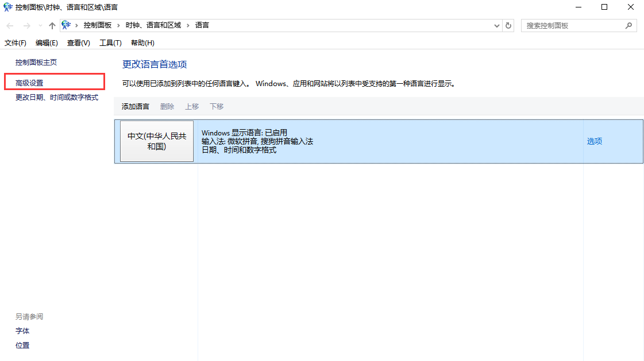Click the Forward navigation arrow
644x361 pixels.
pos(26,26)
